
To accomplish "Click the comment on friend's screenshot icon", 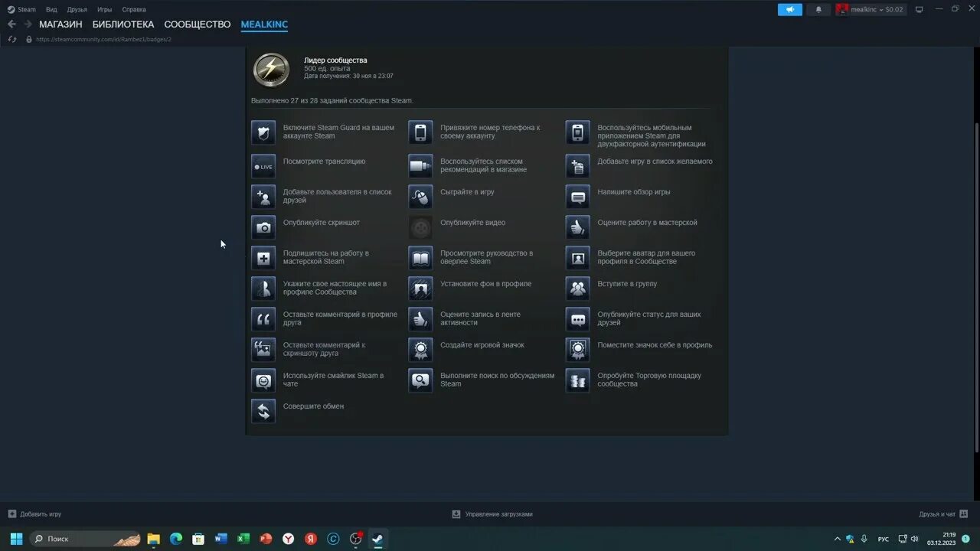I will 263,350.
